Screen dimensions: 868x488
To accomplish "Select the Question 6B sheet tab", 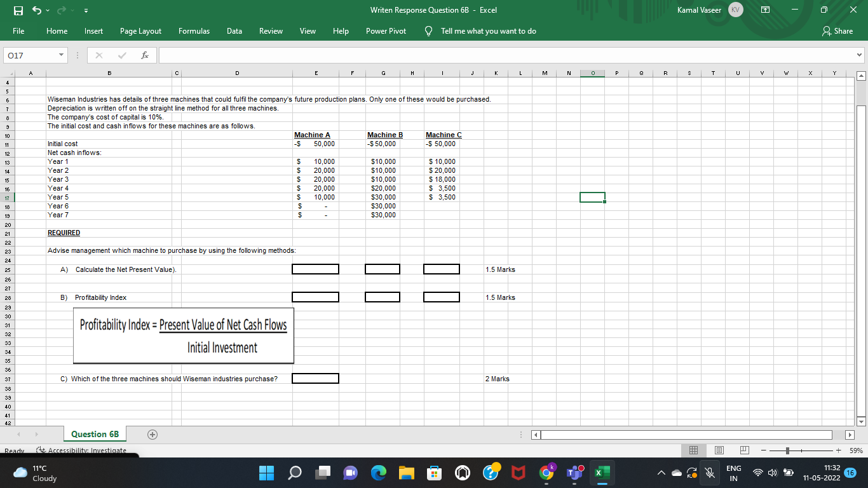I will tap(94, 434).
